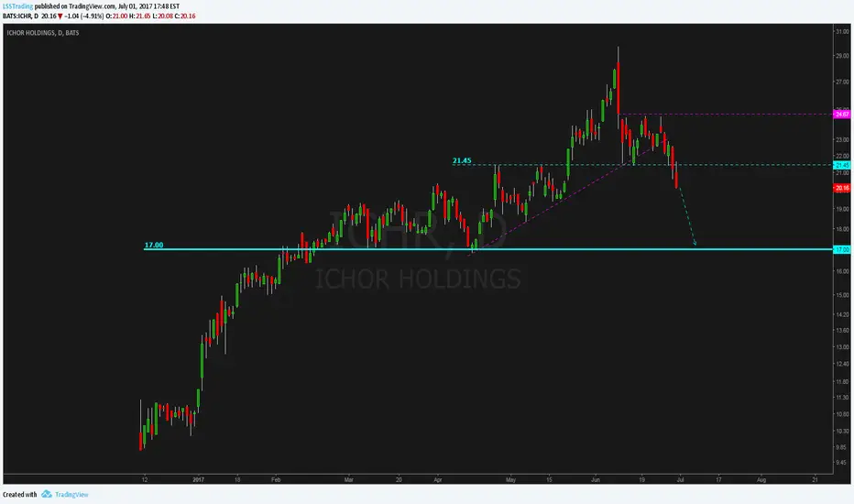The width and height of the screenshot is (854, 504).
Task: Click the TradingView logo icon in footer
Action: pyautogui.click(x=47, y=494)
